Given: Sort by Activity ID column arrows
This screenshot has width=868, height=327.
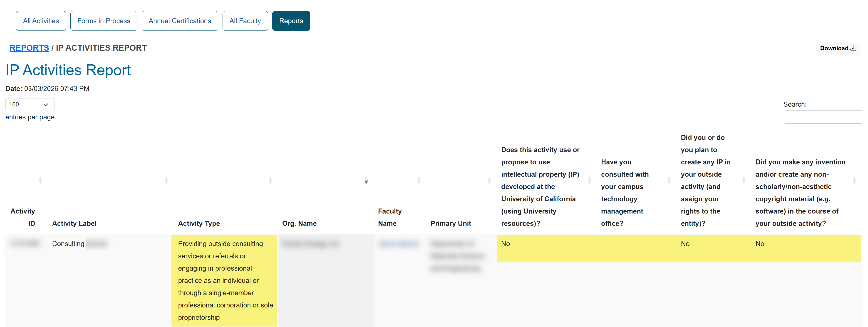Looking at the screenshot, I should [40, 181].
